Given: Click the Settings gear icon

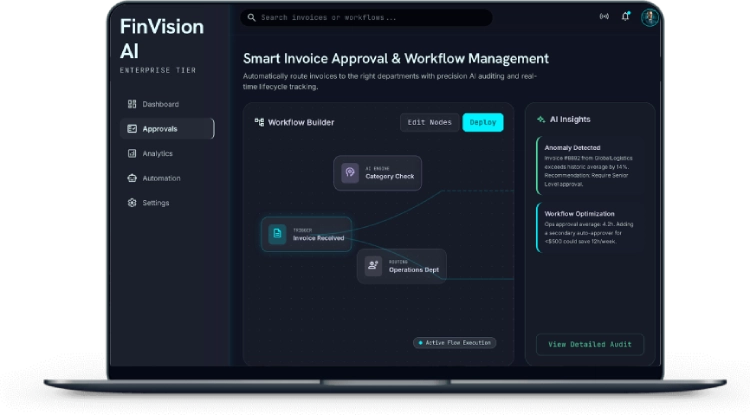Looking at the screenshot, I should click(x=132, y=203).
